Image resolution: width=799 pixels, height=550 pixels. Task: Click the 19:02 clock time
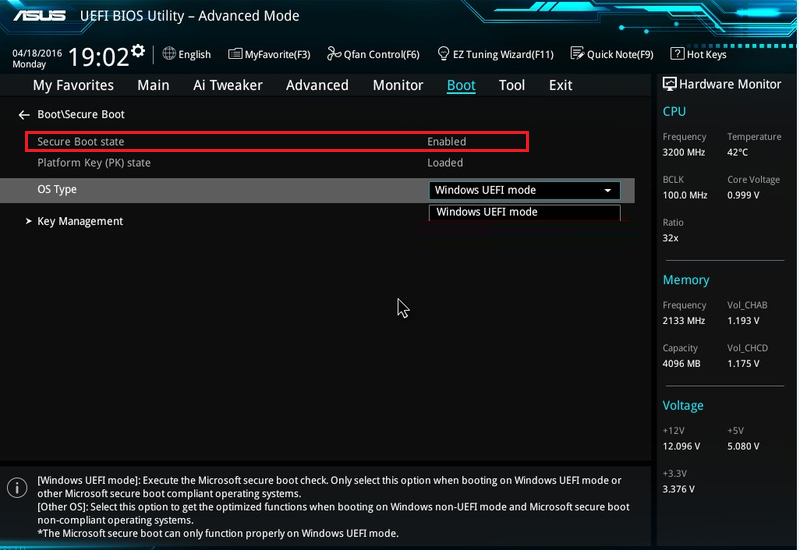[99, 57]
